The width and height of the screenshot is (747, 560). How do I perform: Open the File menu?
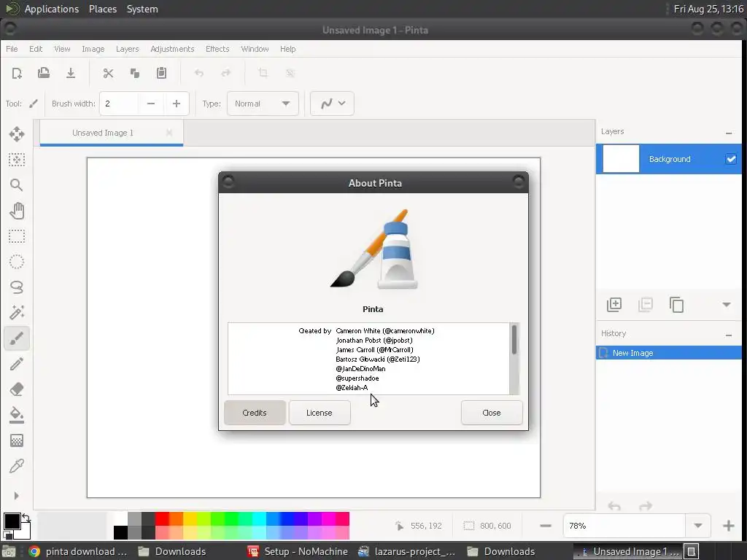coord(12,49)
